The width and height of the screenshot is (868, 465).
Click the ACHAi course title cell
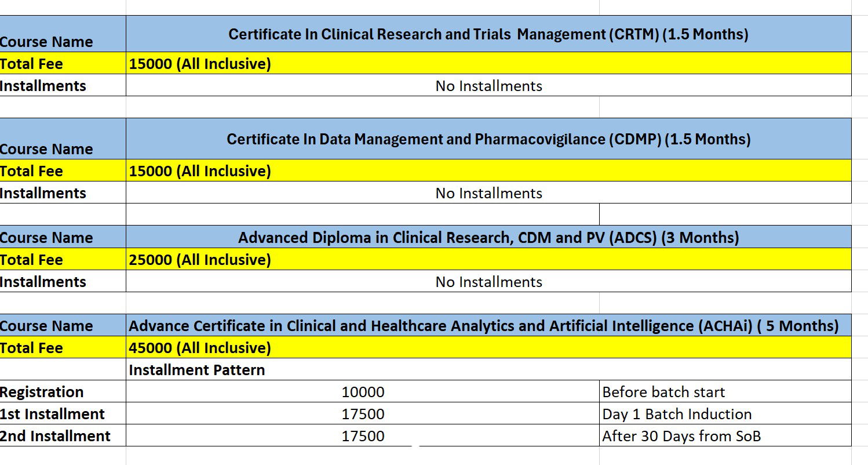(x=483, y=326)
